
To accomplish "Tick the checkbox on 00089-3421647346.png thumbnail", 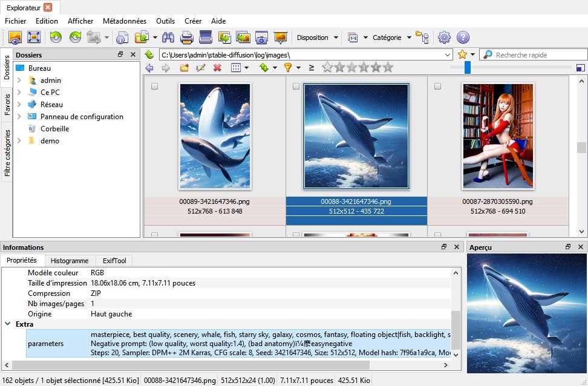I will point(154,87).
